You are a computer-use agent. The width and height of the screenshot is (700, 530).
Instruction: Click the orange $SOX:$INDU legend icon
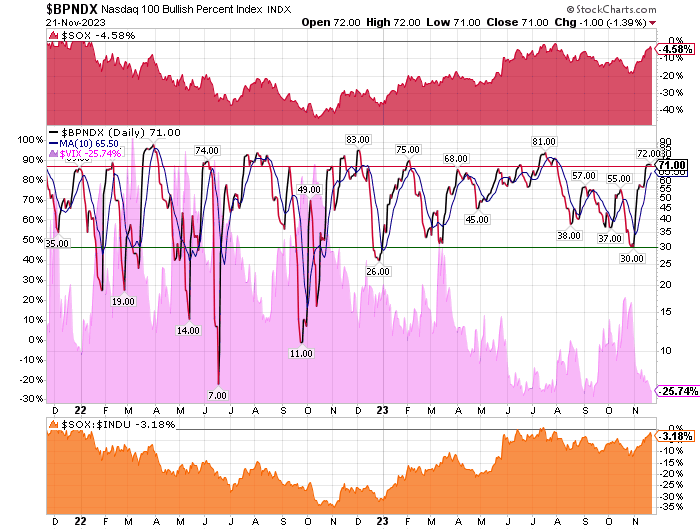click(53, 424)
